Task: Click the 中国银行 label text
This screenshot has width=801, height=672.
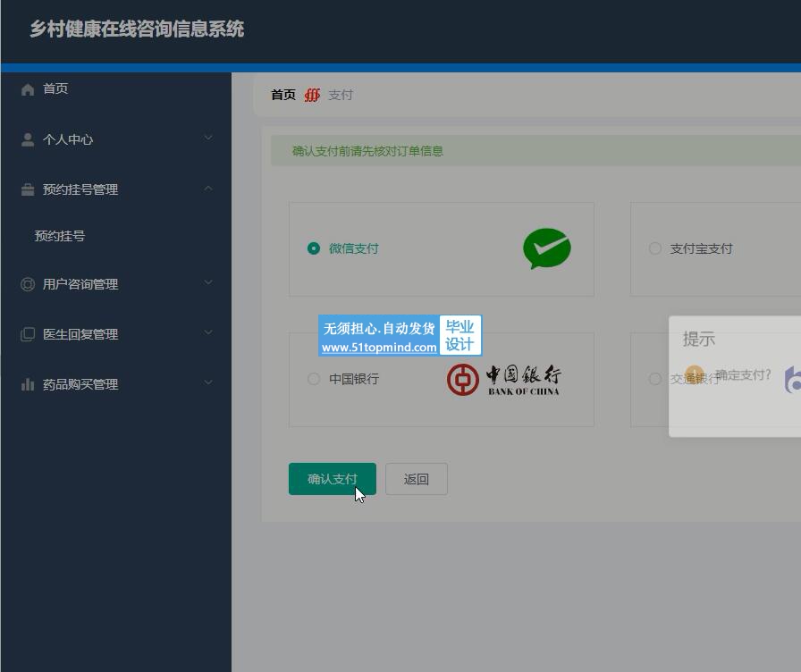Action: tap(353, 379)
